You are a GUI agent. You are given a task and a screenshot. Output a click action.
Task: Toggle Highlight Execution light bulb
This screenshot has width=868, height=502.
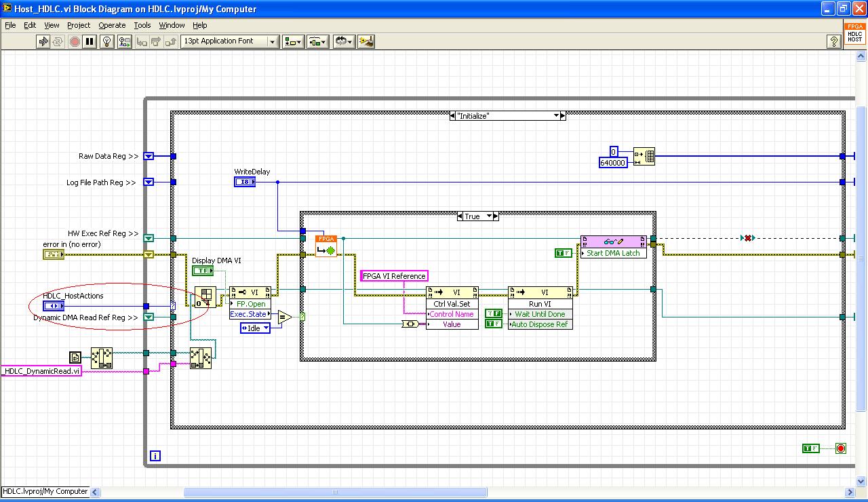pos(106,41)
